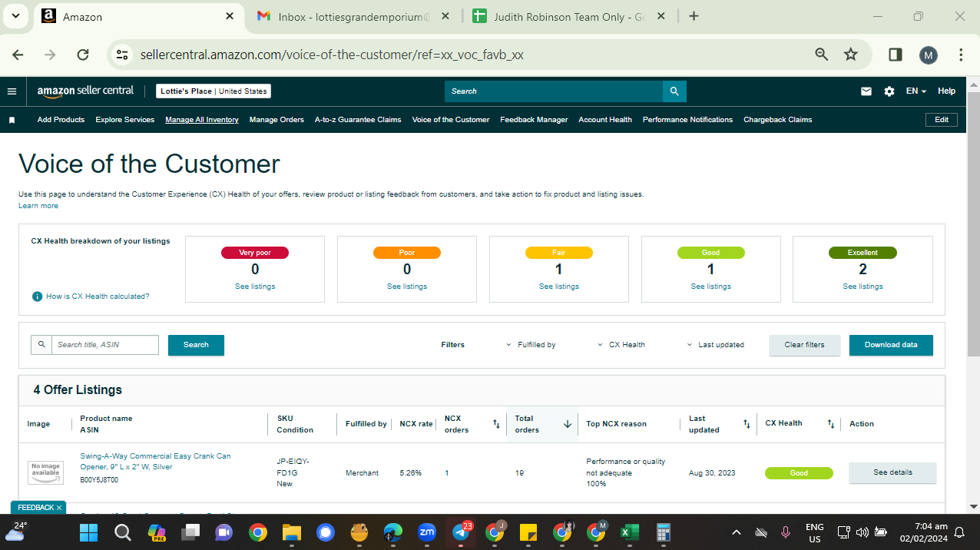
Task: Open the Seller Central hamburger menu
Action: point(12,91)
